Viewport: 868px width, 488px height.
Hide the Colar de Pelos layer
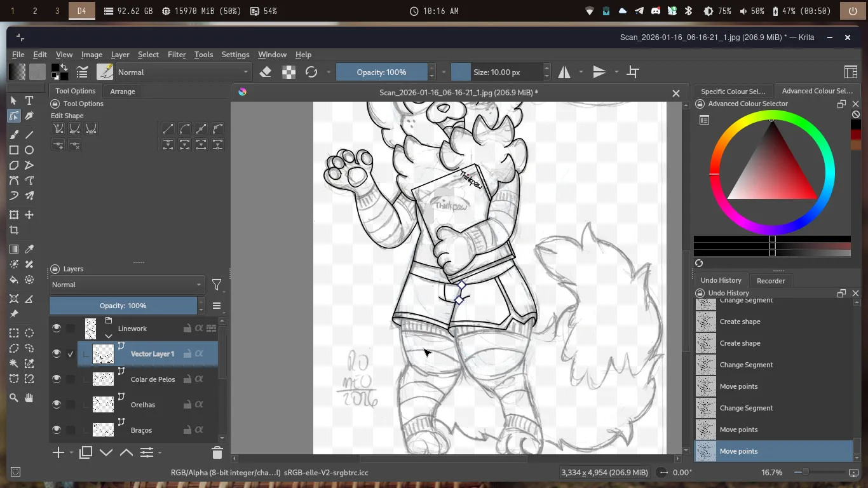pos(57,379)
